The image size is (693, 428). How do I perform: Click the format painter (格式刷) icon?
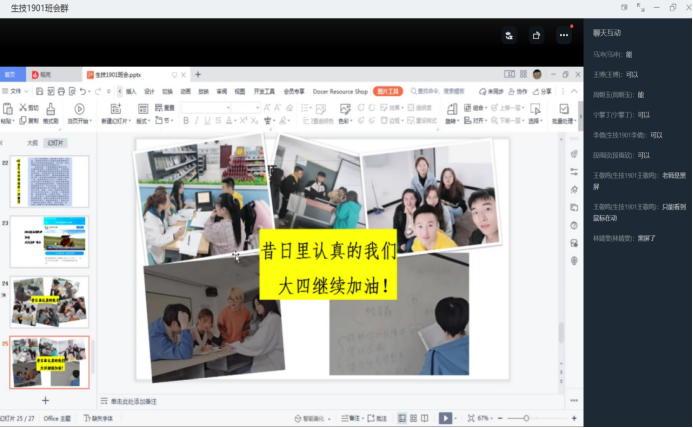[51, 109]
